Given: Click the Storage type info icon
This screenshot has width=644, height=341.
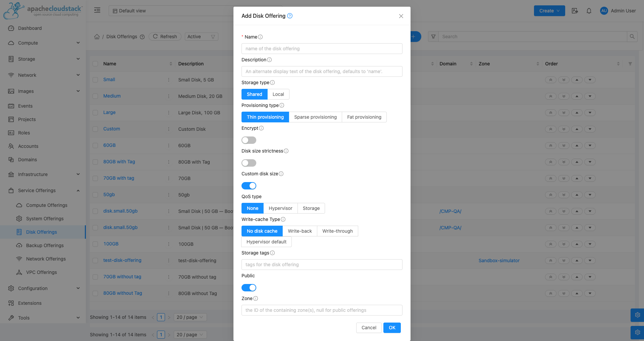Looking at the screenshot, I should point(272,82).
